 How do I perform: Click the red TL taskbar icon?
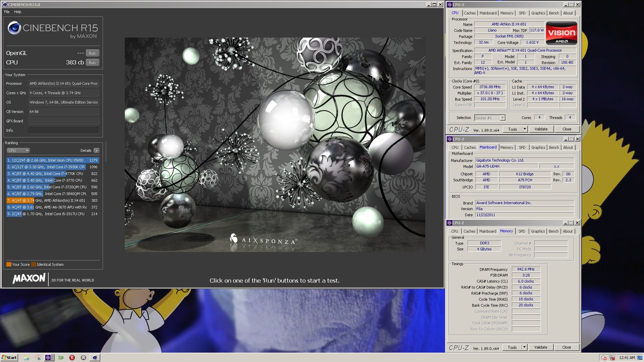[72, 358]
